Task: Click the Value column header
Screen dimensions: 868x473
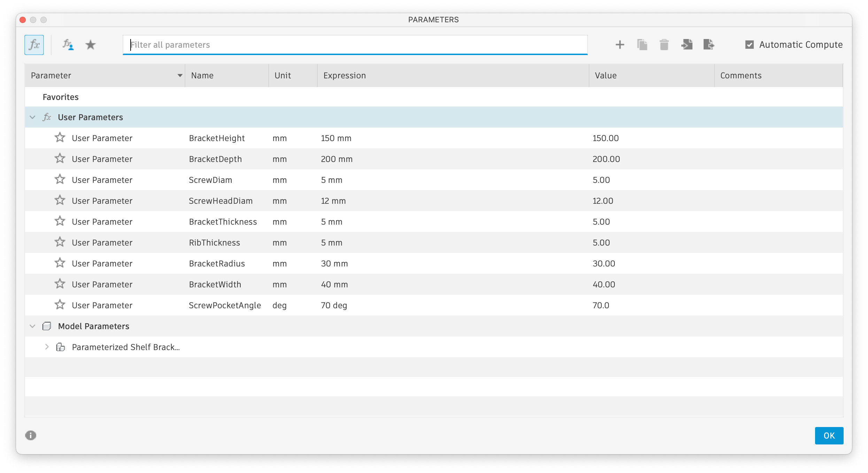Action: point(651,75)
